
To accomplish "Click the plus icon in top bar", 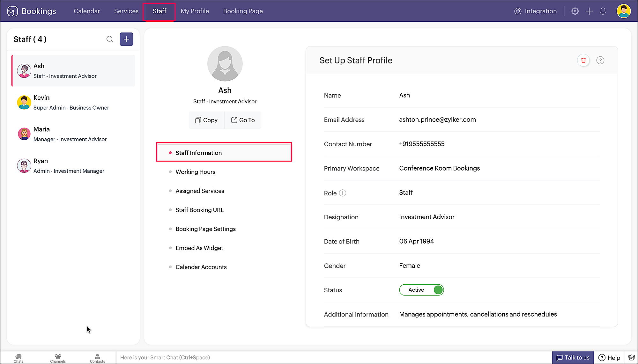I will click(589, 11).
